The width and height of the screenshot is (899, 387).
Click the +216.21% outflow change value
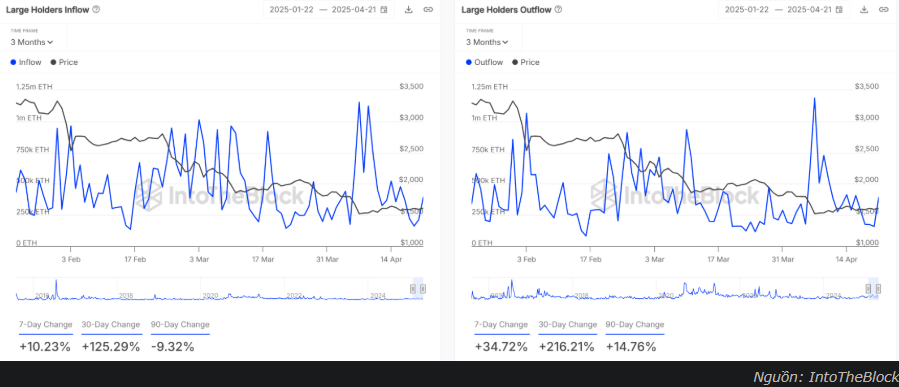click(x=567, y=347)
